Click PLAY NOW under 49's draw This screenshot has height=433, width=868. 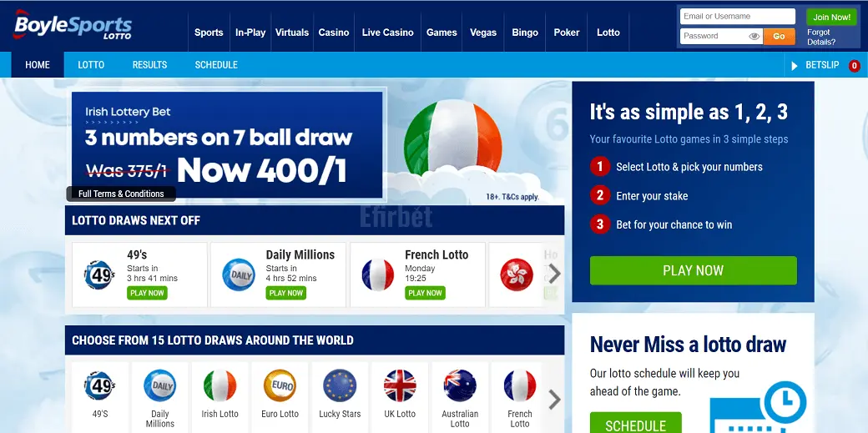point(147,293)
